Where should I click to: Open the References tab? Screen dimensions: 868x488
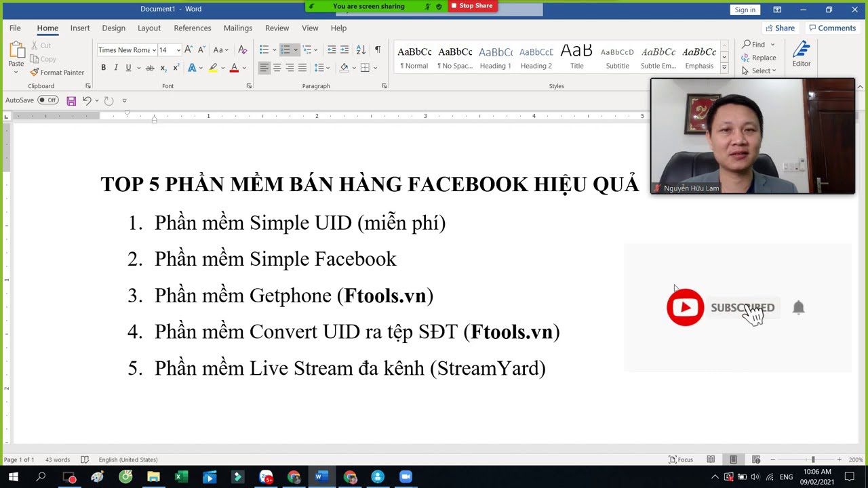pyautogui.click(x=193, y=28)
